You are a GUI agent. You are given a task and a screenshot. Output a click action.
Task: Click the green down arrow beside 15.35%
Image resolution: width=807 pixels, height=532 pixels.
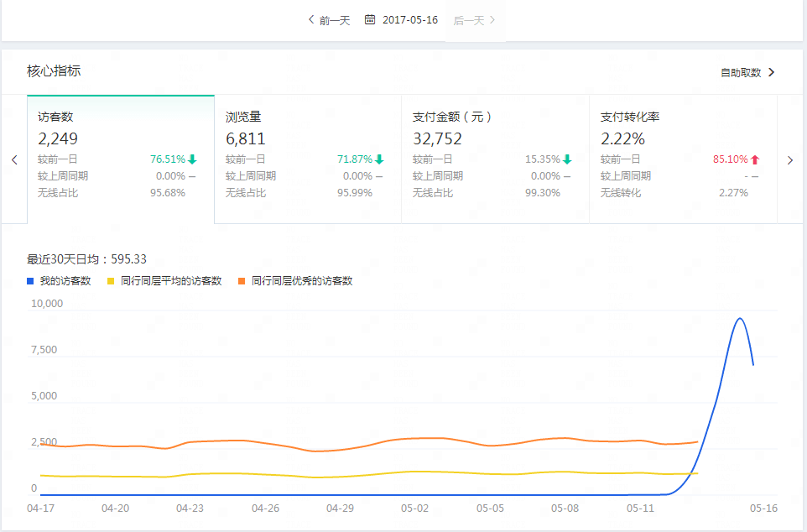coord(567,159)
